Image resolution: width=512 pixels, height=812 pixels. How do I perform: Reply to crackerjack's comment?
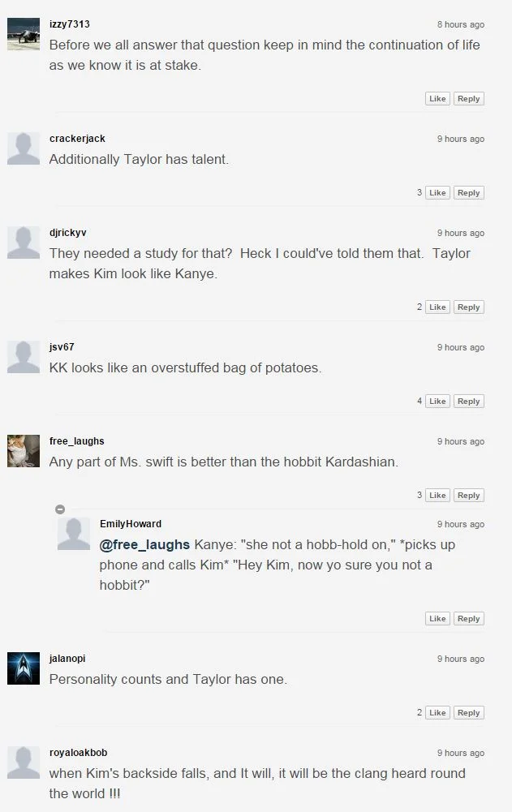(468, 192)
